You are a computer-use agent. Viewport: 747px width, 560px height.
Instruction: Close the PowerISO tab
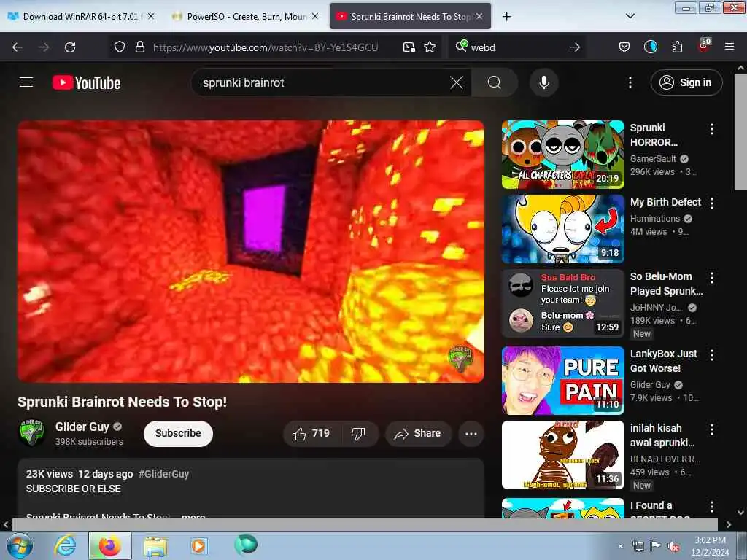(315, 16)
